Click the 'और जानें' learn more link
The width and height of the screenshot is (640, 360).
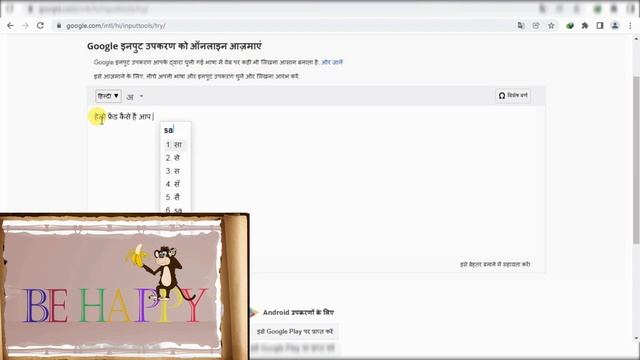[332, 62]
